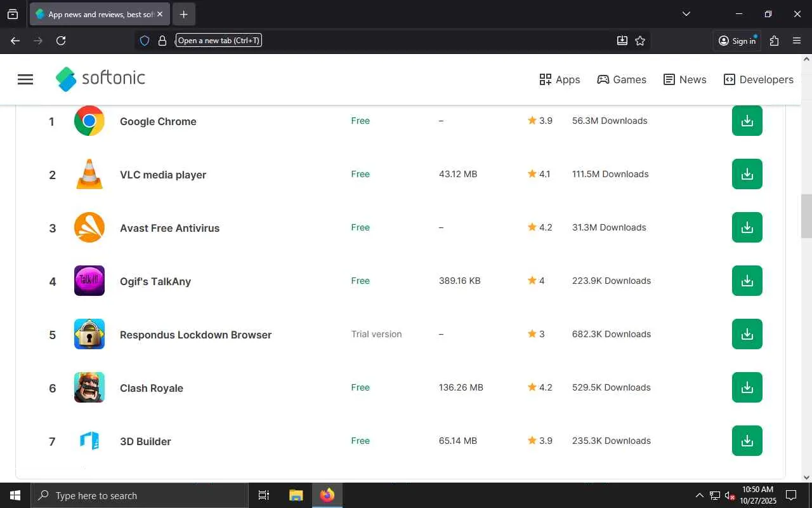Download 3D Builder with green button
Image resolution: width=812 pixels, height=508 pixels.
click(x=747, y=441)
